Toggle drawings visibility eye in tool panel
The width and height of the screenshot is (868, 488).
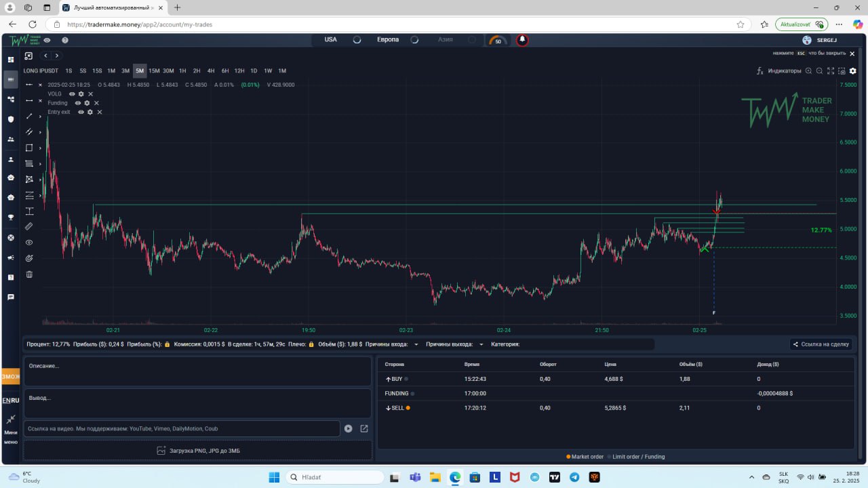tap(29, 243)
